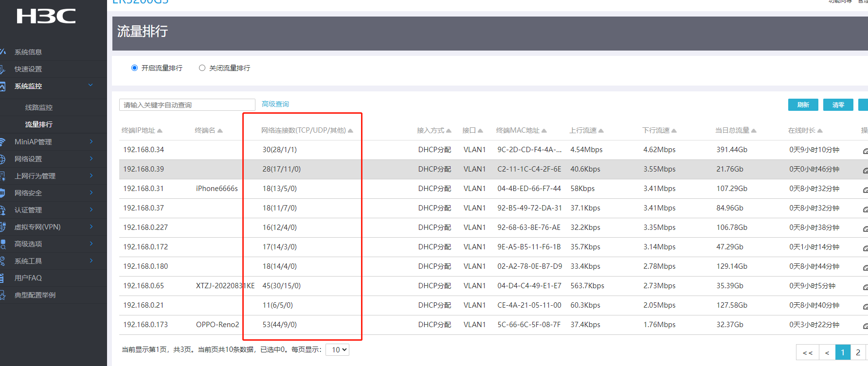Open 快速设置 in the sidebar
The height and width of the screenshot is (366, 868).
[x=28, y=69]
